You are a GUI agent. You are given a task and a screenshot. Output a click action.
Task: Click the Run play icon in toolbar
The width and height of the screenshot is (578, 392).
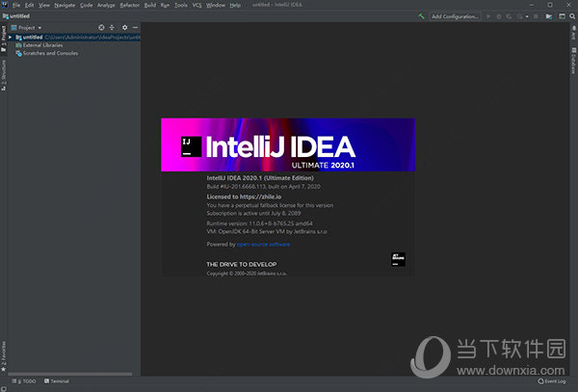tap(488, 16)
